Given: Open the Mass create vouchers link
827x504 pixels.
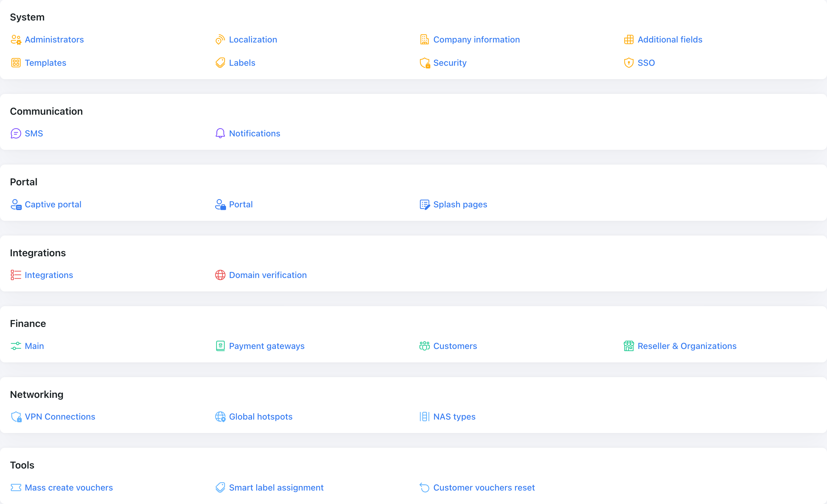Looking at the screenshot, I should pos(69,487).
